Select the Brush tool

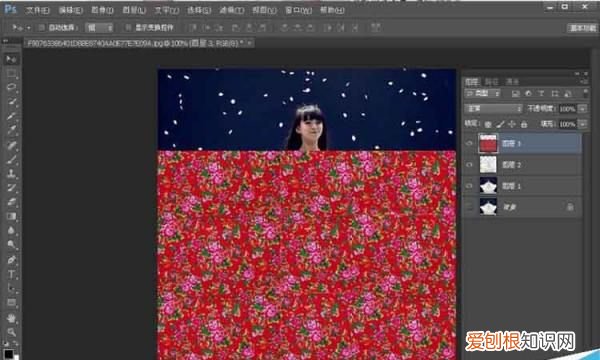tap(11, 159)
